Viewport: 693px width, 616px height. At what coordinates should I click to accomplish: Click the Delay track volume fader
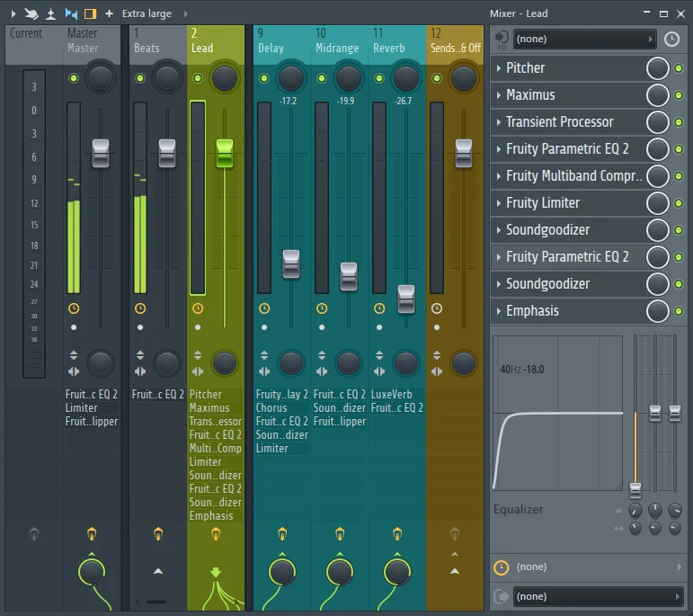pos(291,264)
